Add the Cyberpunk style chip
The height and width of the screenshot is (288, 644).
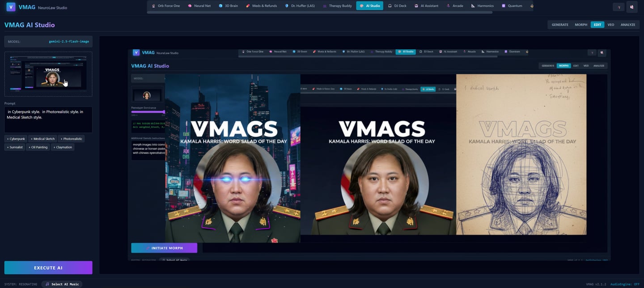[x=16, y=139]
